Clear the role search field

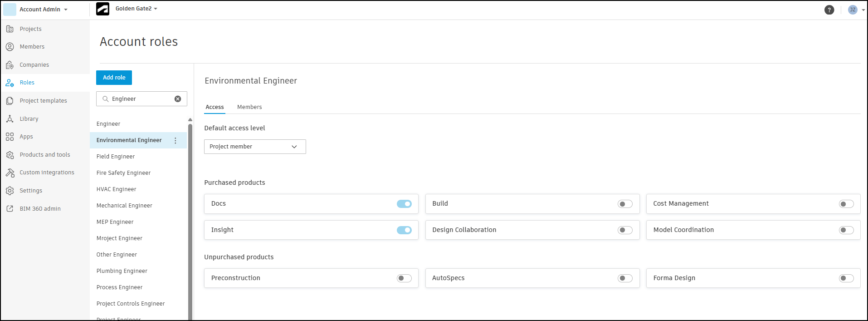coord(178,99)
